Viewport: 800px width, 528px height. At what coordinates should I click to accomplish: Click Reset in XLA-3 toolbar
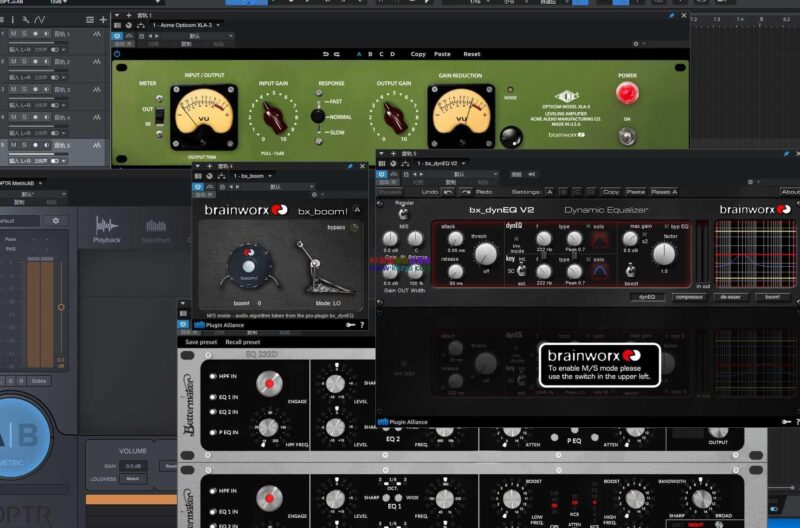tap(471, 54)
